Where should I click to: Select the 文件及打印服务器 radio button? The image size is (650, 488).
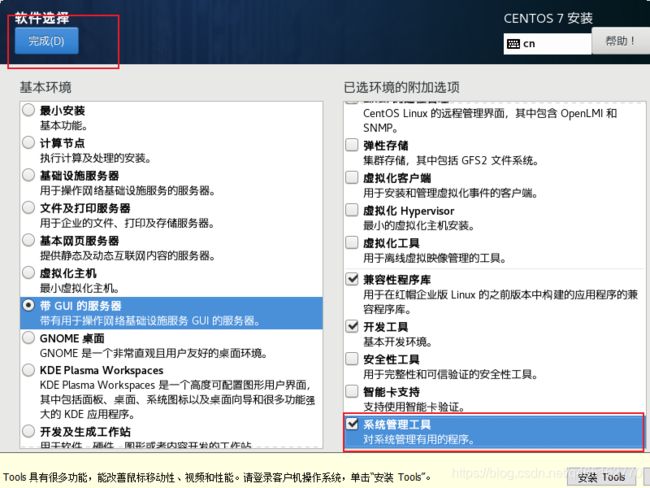pyautogui.click(x=29, y=207)
